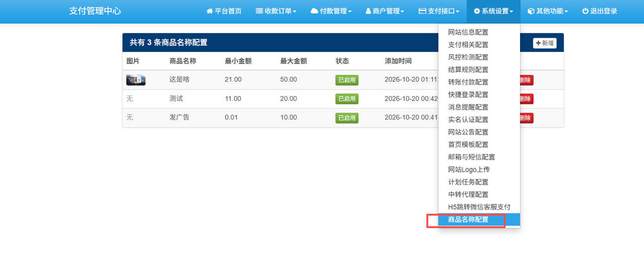644x255 pixels.
Task: Select 支付相关配置 menu entry
Action: point(479,45)
